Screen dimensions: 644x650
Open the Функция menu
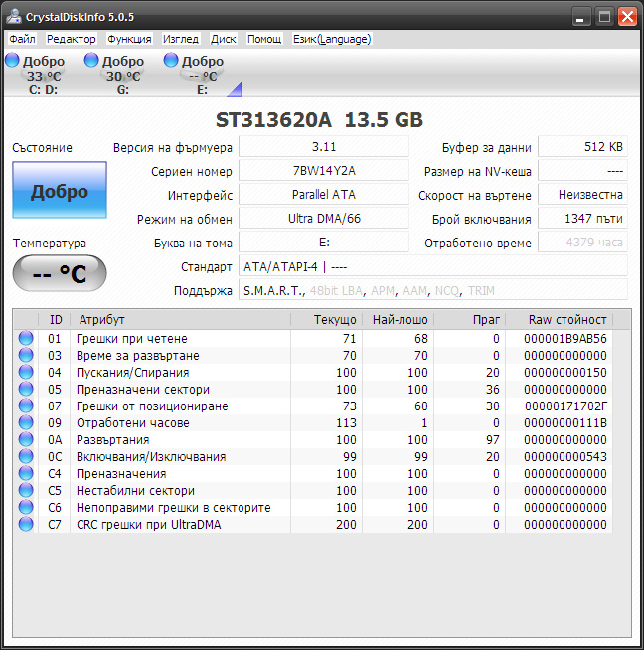[129, 39]
